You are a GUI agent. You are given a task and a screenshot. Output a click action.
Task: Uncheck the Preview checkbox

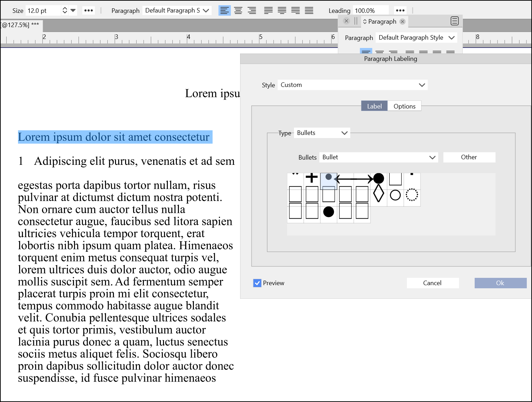click(257, 283)
